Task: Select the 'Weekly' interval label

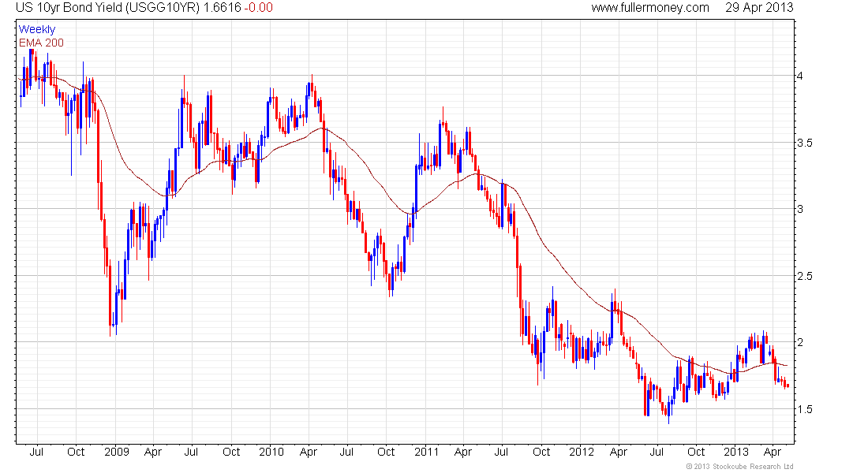Action: click(x=37, y=29)
